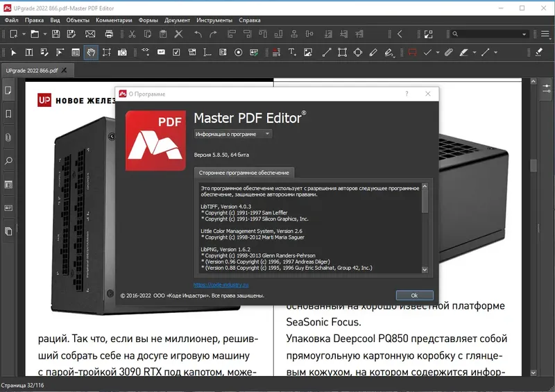Viewport: 555px width, 392px height.
Task: Open the Информация о программе dropdown
Action: (x=233, y=134)
